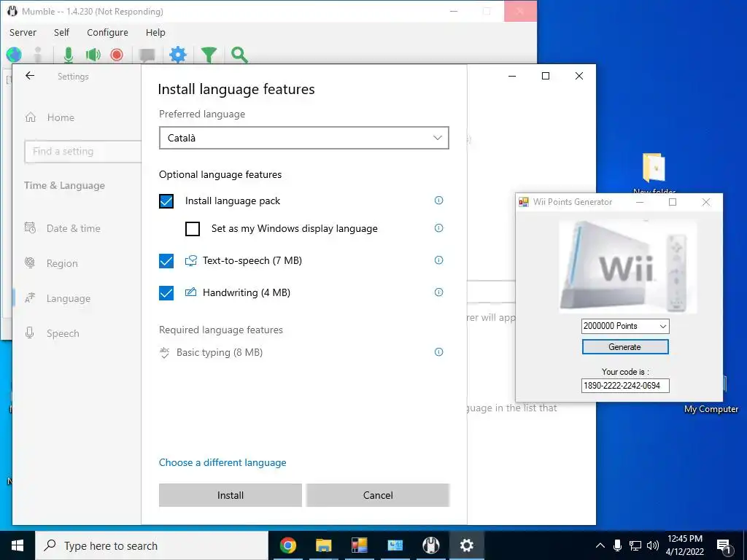The image size is (747, 560).
Task: Show info for Windows display language option
Action: tap(438, 228)
